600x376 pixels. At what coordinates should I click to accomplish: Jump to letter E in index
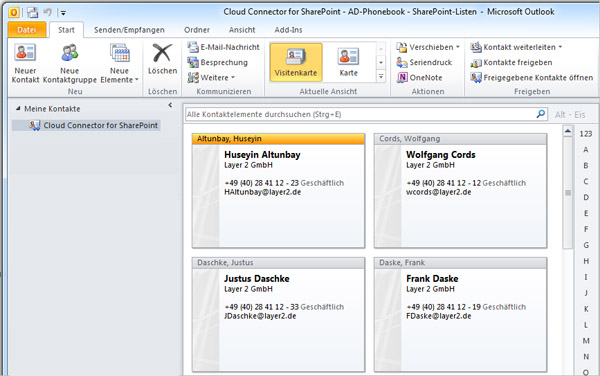point(586,213)
